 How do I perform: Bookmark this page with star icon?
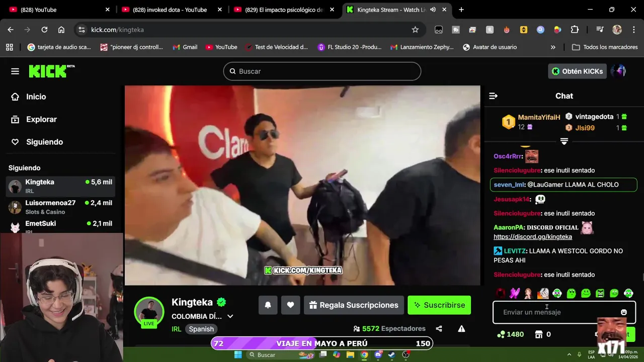(415, 30)
